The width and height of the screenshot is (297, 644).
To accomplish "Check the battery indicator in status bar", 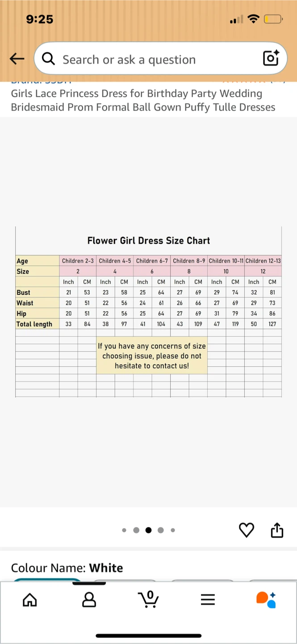I will (273, 19).
